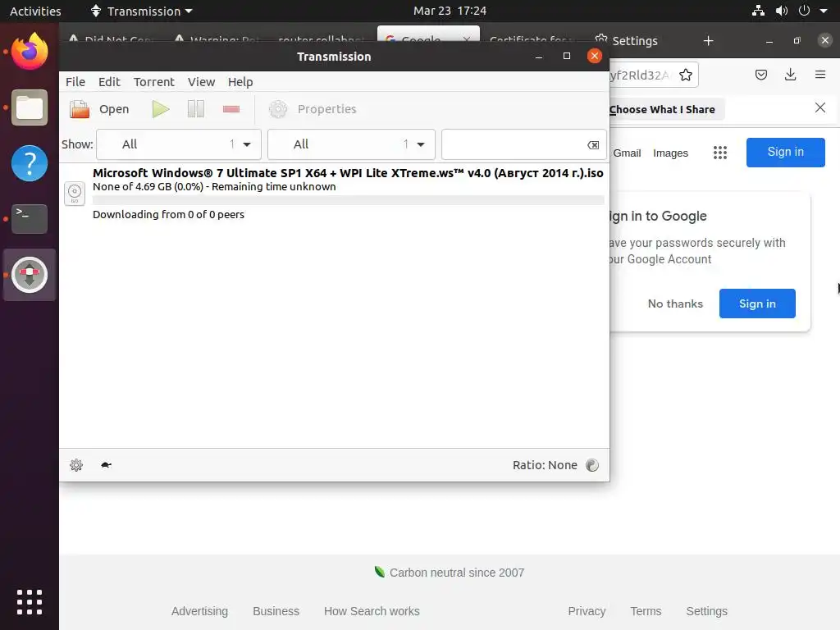Remove the torrent with the red minus icon
Viewport: 840px width, 630px height.
click(231, 109)
